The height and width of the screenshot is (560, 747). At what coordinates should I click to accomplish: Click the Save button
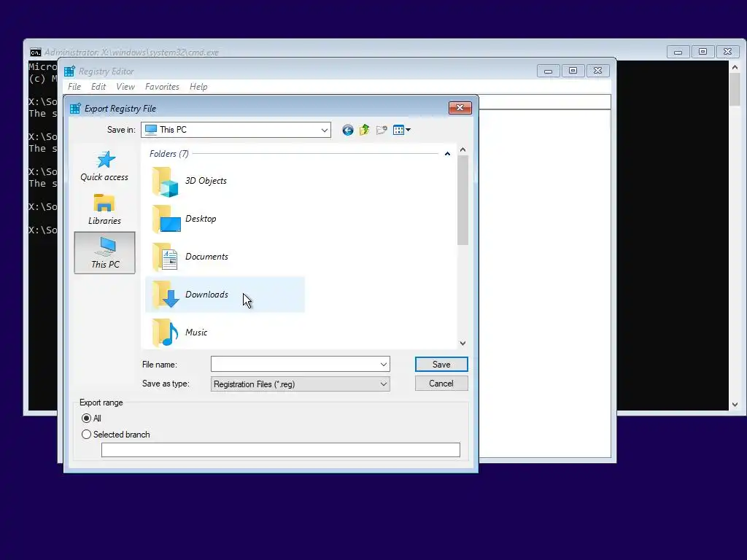tap(441, 365)
